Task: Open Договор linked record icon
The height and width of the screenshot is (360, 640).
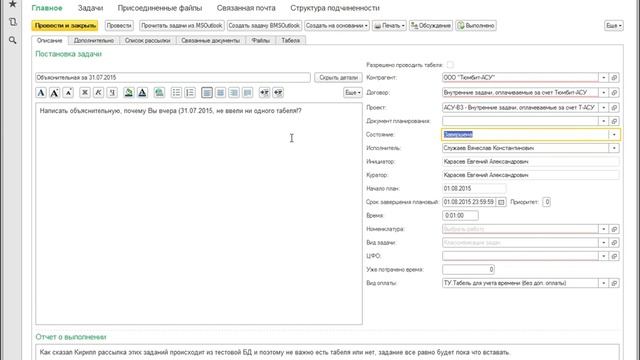Action: pyautogui.click(x=614, y=93)
